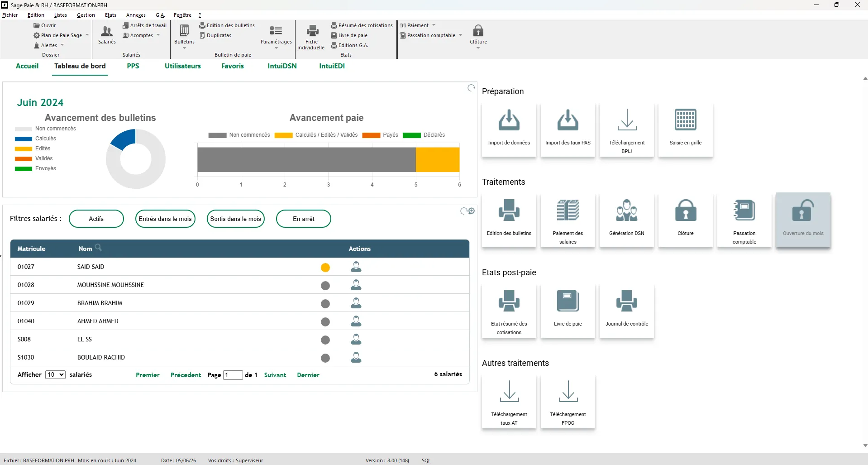Open the Import de données tile
Image resolution: width=868 pixels, height=465 pixels.
[509, 129]
